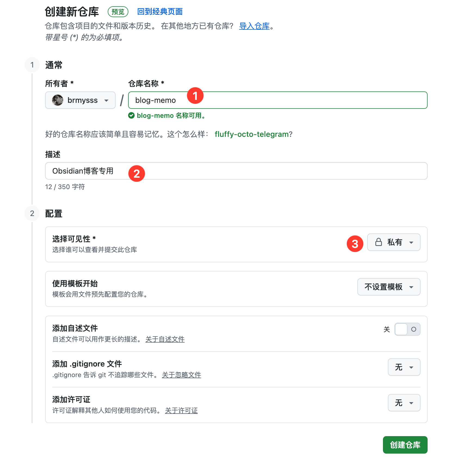
Task: Use the suggested name fluffy-octo-telegram
Action: click(252, 134)
